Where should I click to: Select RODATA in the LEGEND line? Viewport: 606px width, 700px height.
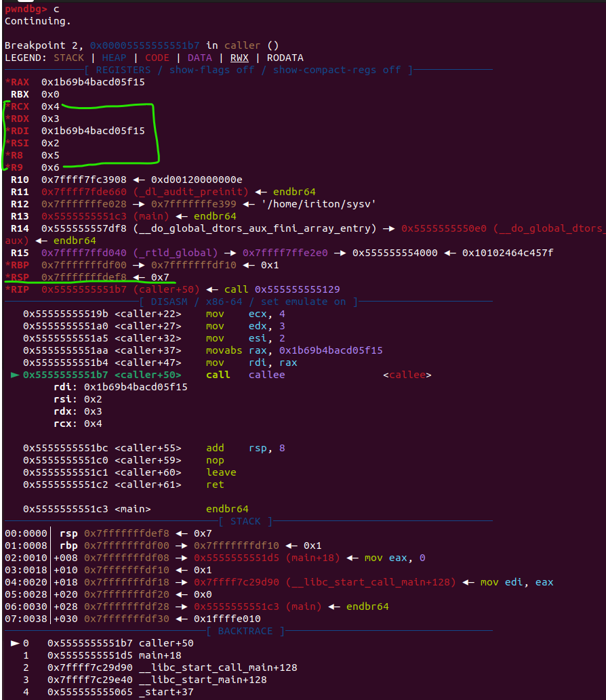[x=285, y=58]
